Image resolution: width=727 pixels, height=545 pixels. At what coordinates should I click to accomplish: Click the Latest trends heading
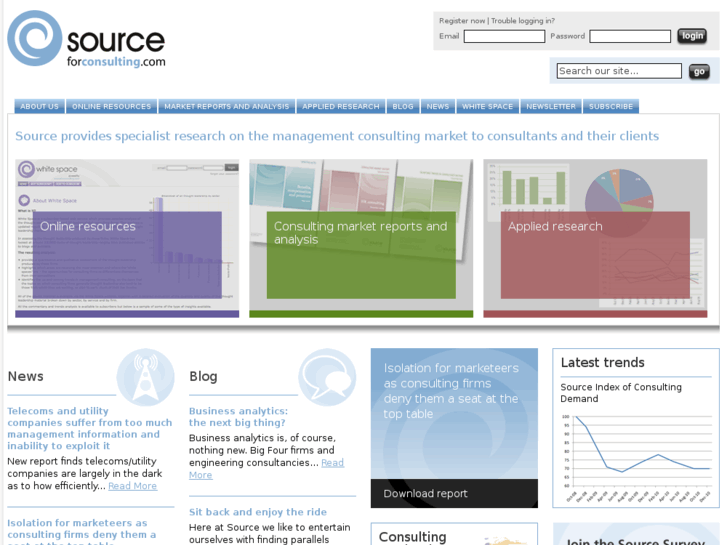coord(602,362)
